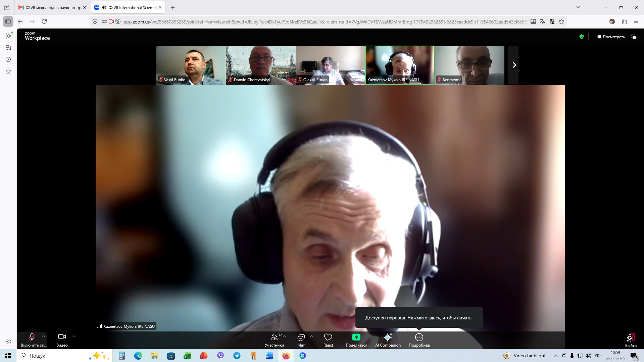Viewport: 644px width, 362px height.
Task: Open the Windows Start menu
Action: tap(8, 356)
